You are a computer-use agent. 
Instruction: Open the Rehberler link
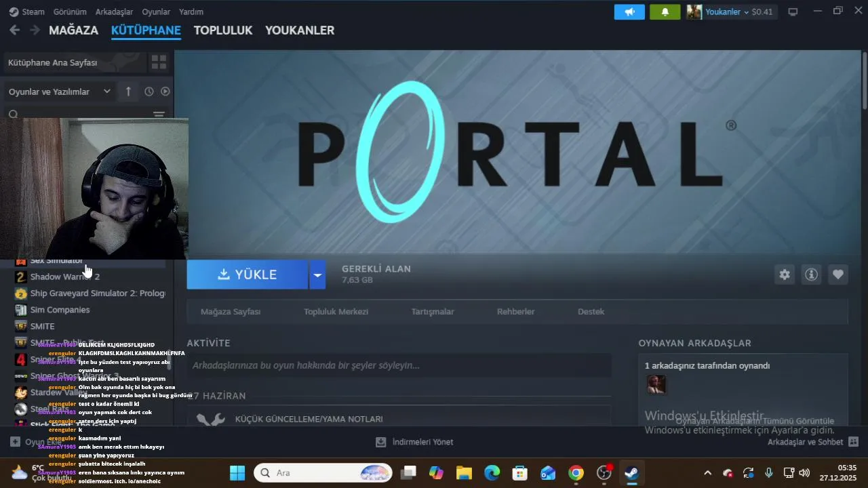(x=515, y=312)
